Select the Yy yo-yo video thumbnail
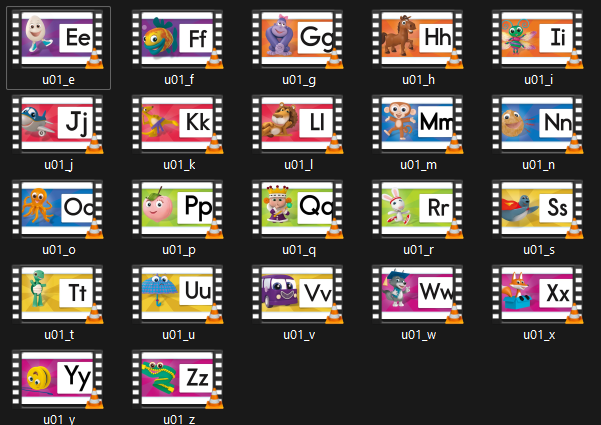 [x=57, y=379]
